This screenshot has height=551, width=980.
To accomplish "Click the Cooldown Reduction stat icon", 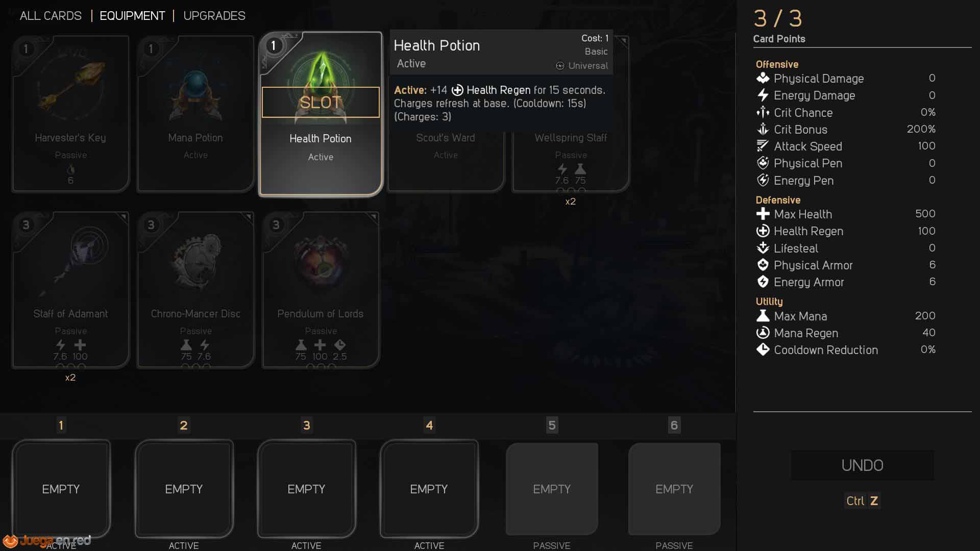I will tap(763, 350).
